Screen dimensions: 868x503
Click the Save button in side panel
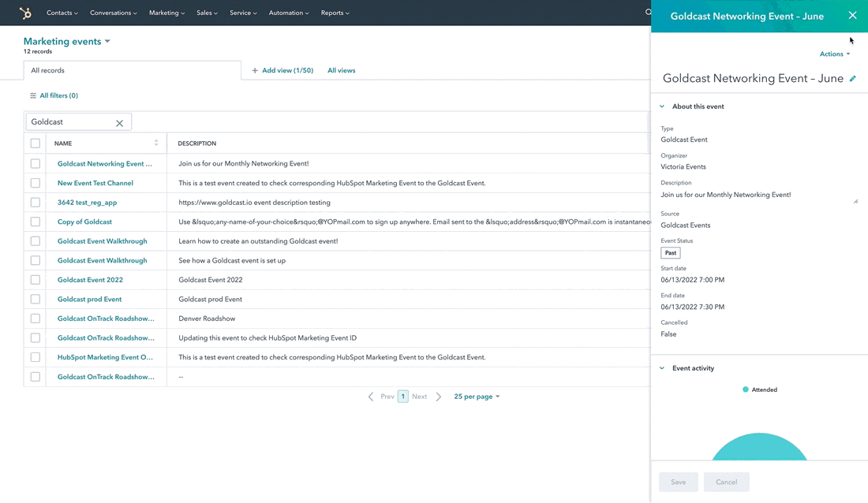[x=678, y=482]
